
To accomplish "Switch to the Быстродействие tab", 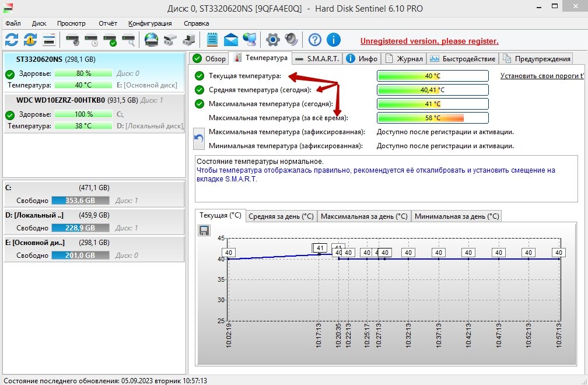I will point(463,58).
